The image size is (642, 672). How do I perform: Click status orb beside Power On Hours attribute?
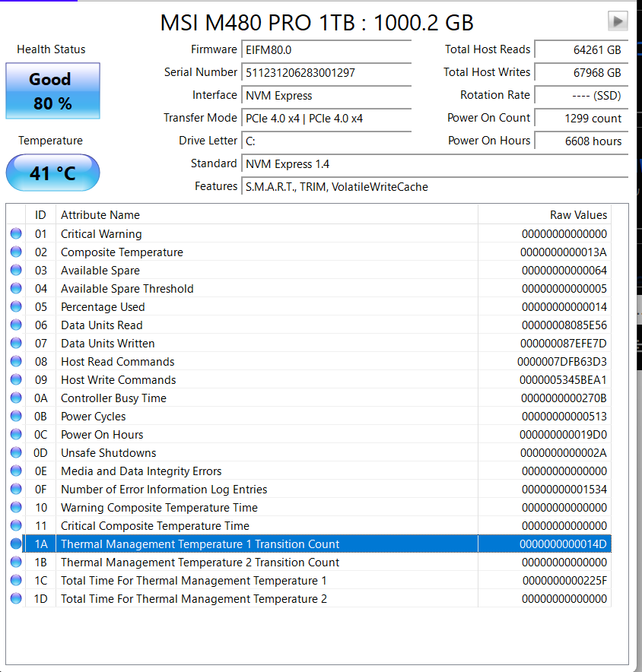(x=16, y=435)
